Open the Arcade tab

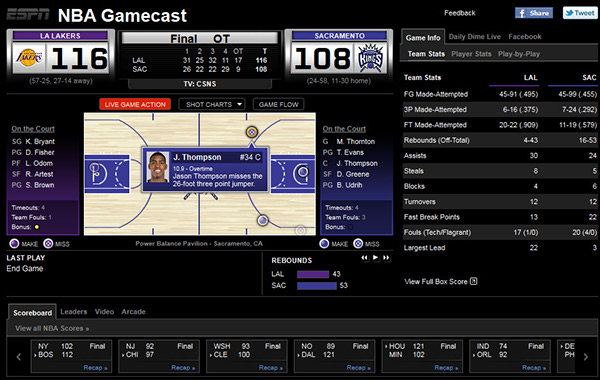pyautogui.click(x=133, y=312)
